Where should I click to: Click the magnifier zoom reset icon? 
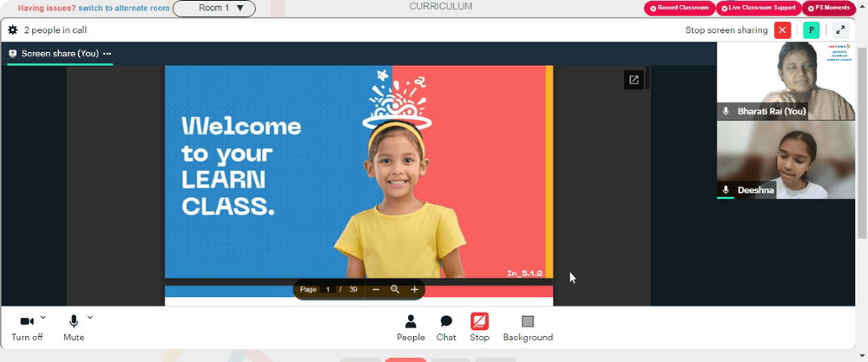395,289
